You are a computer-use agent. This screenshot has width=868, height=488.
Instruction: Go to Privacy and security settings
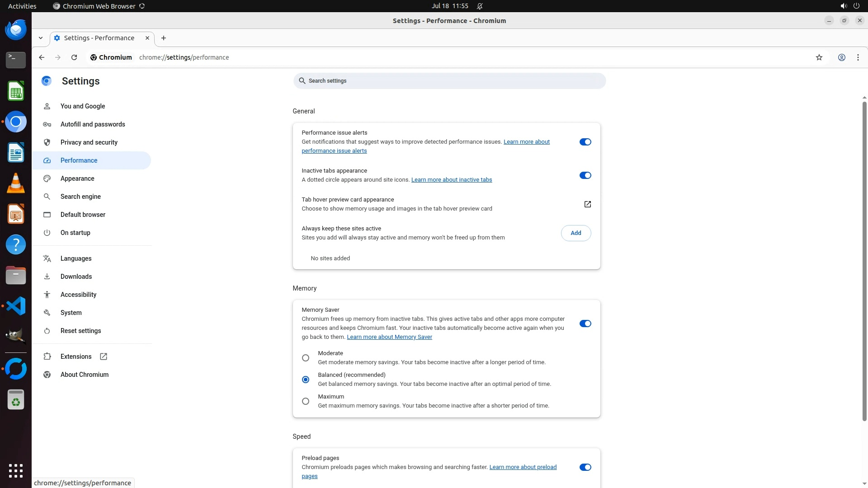pyautogui.click(x=89, y=142)
